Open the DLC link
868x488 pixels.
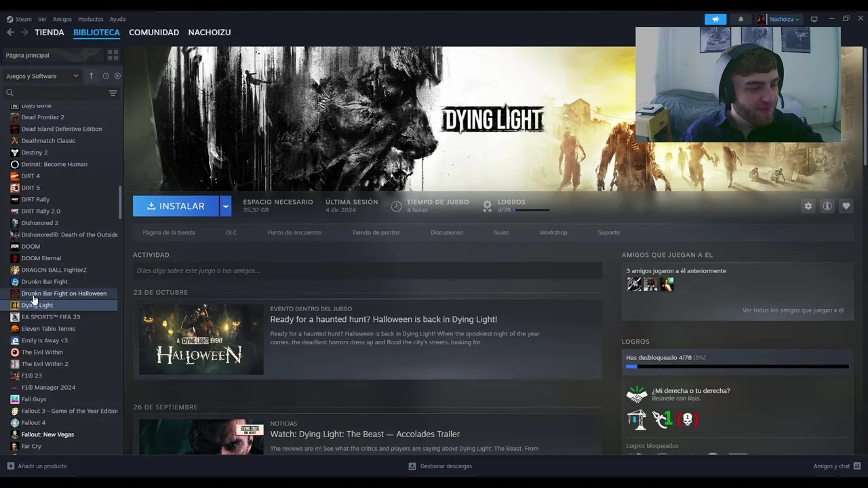point(231,232)
